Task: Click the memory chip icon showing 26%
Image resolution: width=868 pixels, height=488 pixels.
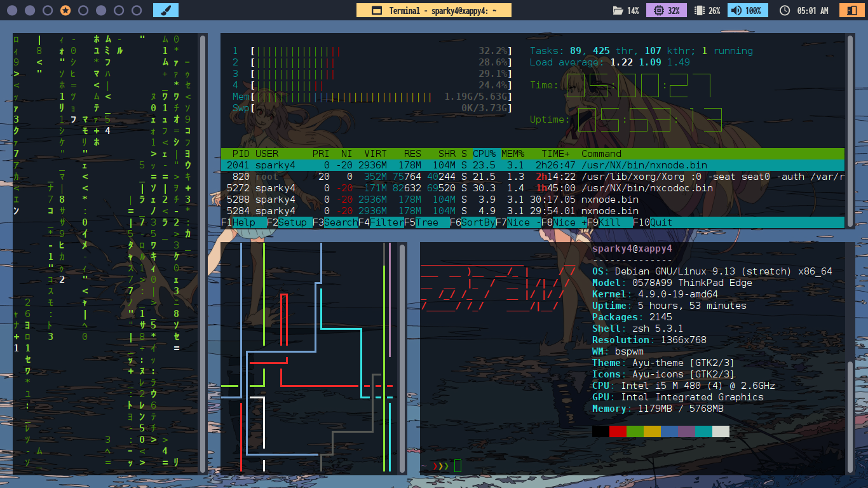Action: tap(699, 11)
